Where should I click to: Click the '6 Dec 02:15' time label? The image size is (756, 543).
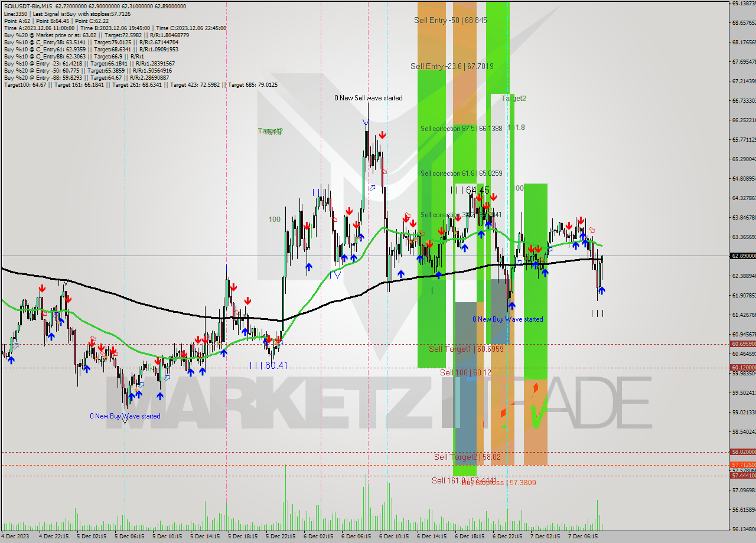coord(318,537)
